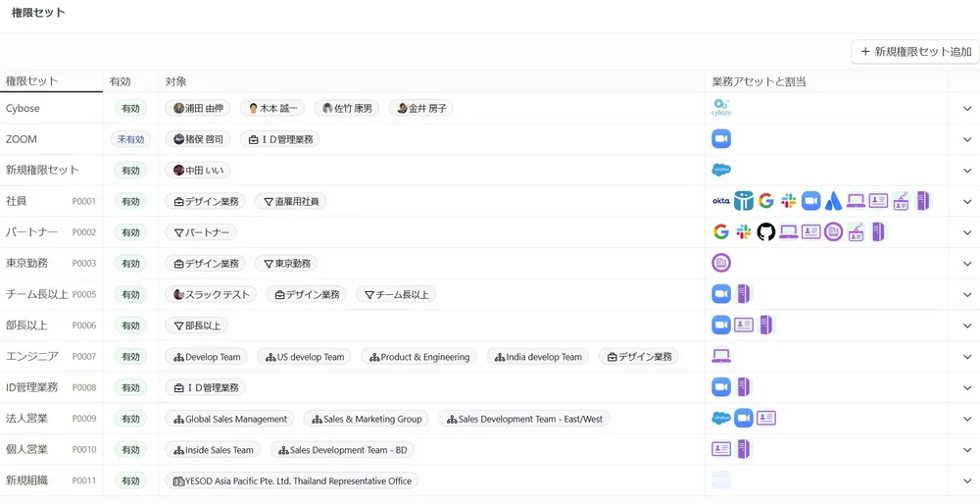Screen dimensions: 980x503
Task: Click the laptop icon in エンジニア row
Action: [721, 357]
